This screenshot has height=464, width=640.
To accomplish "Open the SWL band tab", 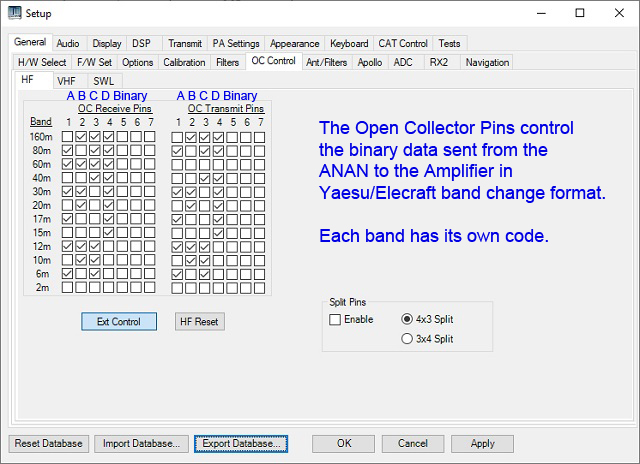I will [103, 81].
